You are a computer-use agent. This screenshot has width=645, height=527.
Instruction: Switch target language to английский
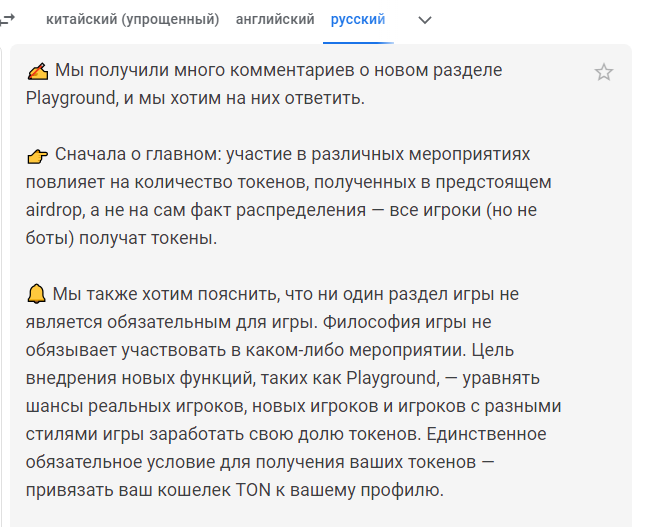click(x=275, y=19)
